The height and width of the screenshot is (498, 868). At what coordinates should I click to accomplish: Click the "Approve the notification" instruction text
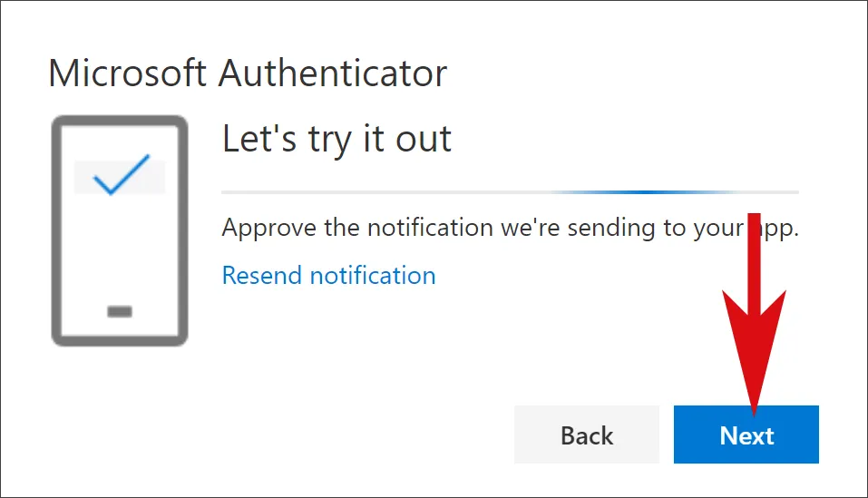point(510,227)
